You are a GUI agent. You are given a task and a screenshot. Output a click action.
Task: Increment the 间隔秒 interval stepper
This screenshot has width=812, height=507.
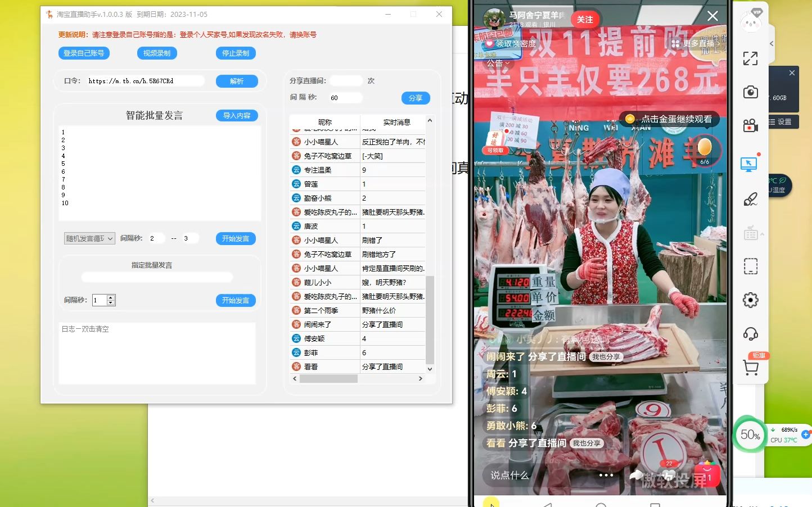tap(111, 297)
